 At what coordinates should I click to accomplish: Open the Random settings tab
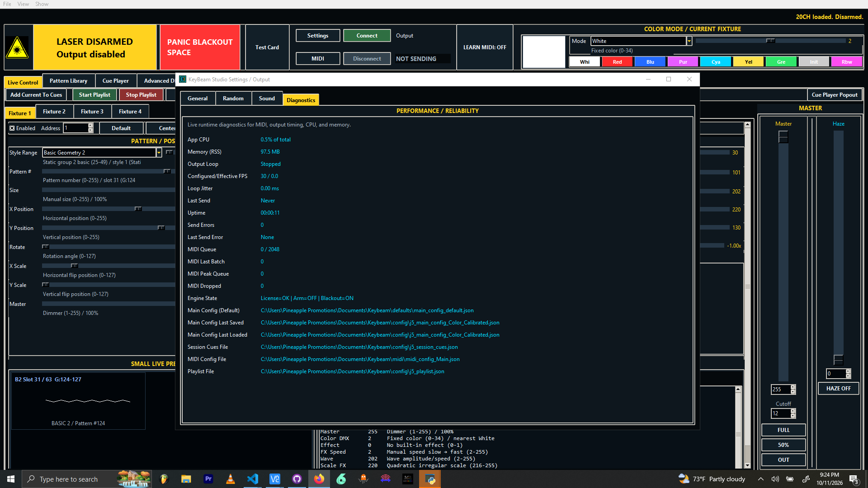(233, 99)
